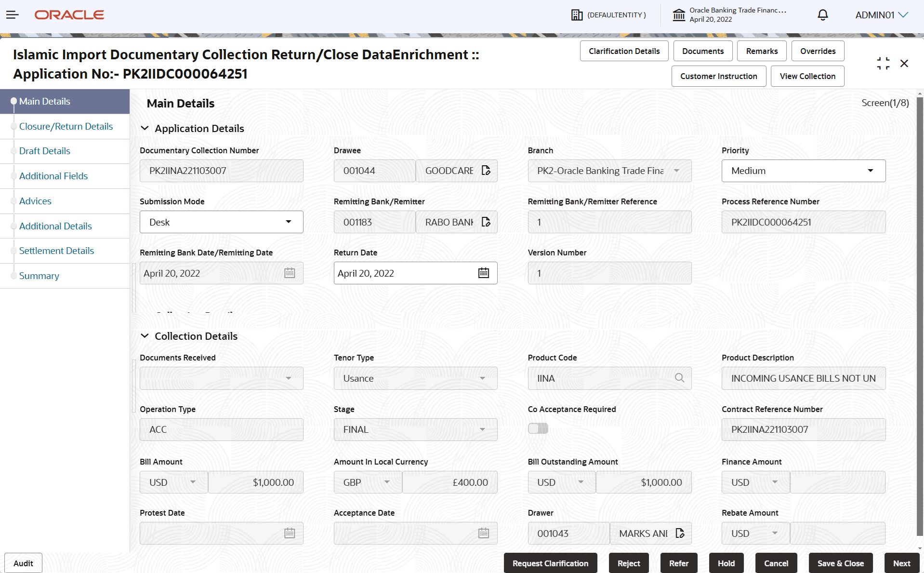Screen dimensions: 924x573
Task: Search Product Code lookup icon
Action: 679,378
